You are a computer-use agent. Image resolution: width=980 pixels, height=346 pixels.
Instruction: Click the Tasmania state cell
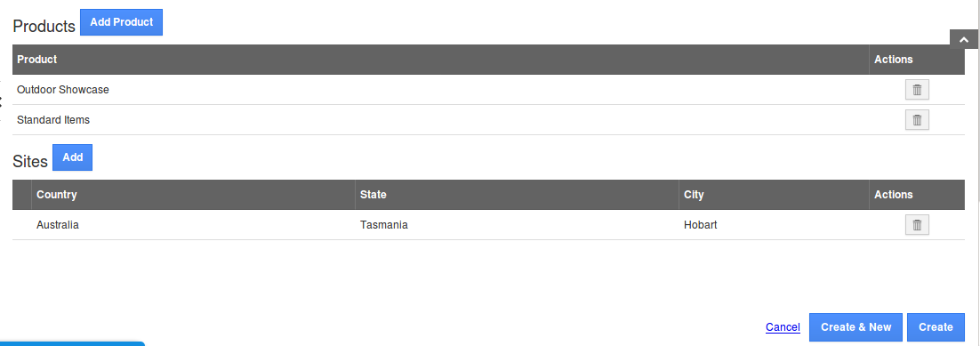click(384, 225)
